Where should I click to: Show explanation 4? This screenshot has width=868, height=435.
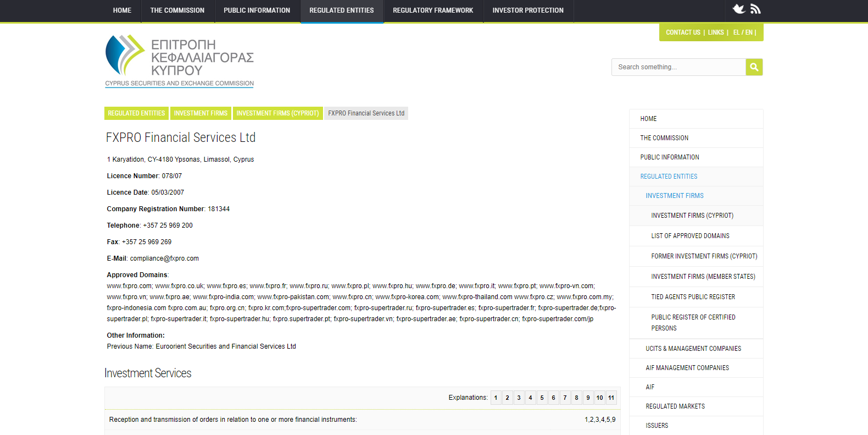(x=530, y=398)
